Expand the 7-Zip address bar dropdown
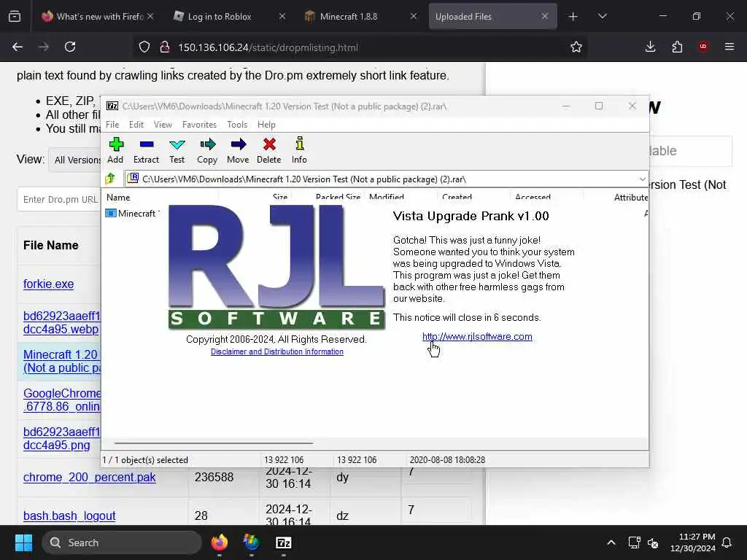 642,179
